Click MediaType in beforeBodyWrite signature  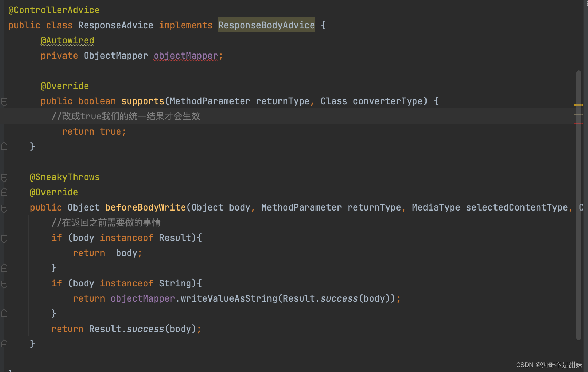click(436, 207)
